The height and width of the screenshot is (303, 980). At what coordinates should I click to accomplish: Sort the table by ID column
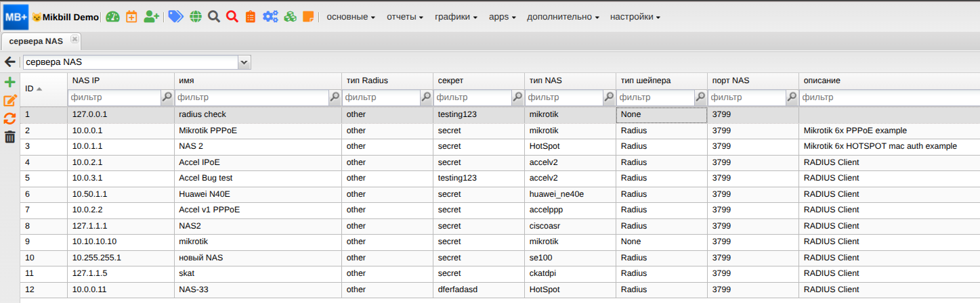click(34, 89)
